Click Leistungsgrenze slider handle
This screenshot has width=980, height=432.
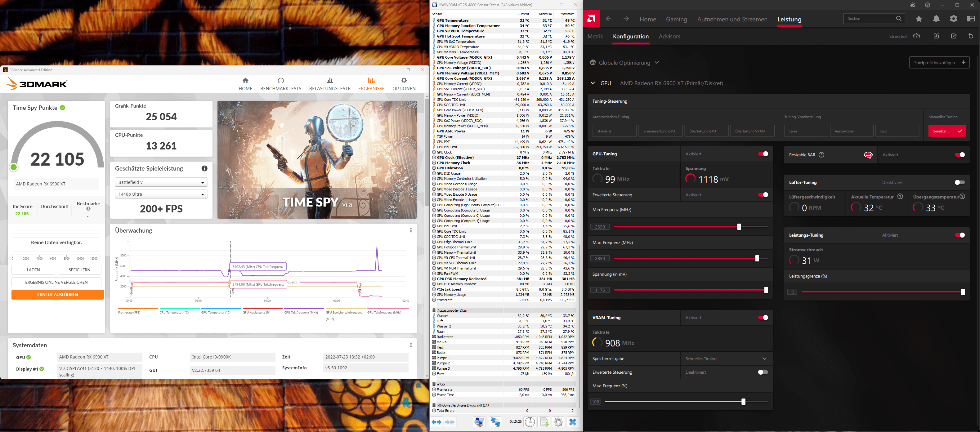[963, 292]
